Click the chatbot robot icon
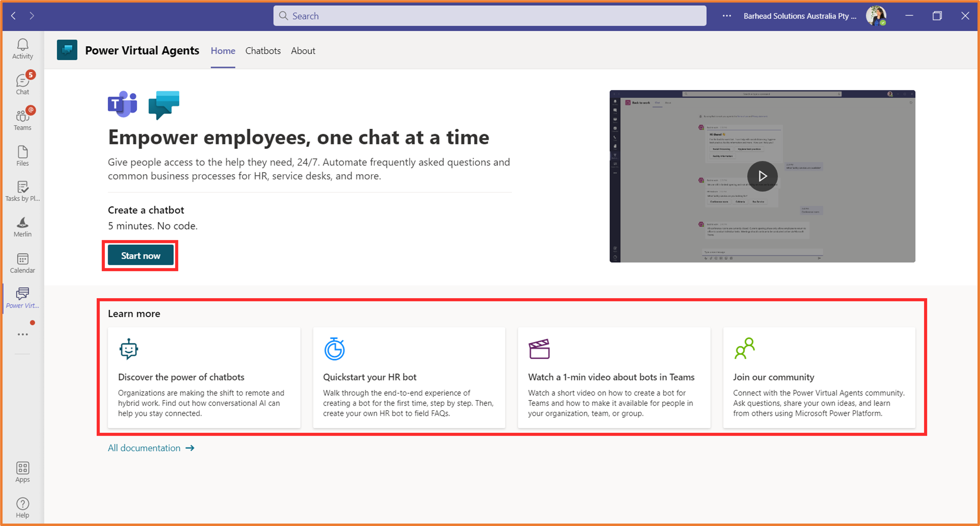The width and height of the screenshot is (980, 526). 129,349
